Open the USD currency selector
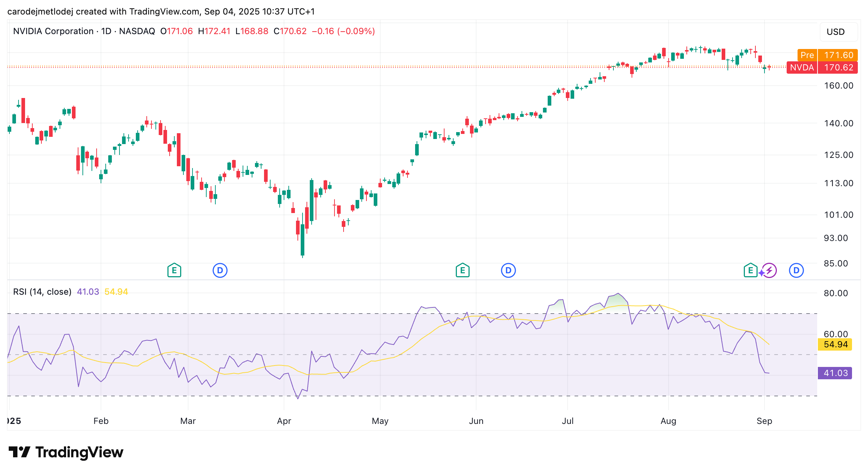This screenshot has height=474, width=868. (839, 32)
